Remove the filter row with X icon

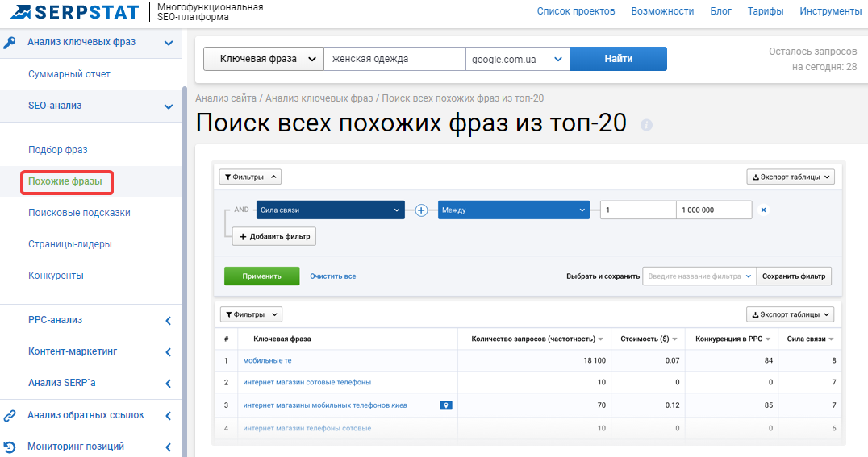tap(763, 210)
